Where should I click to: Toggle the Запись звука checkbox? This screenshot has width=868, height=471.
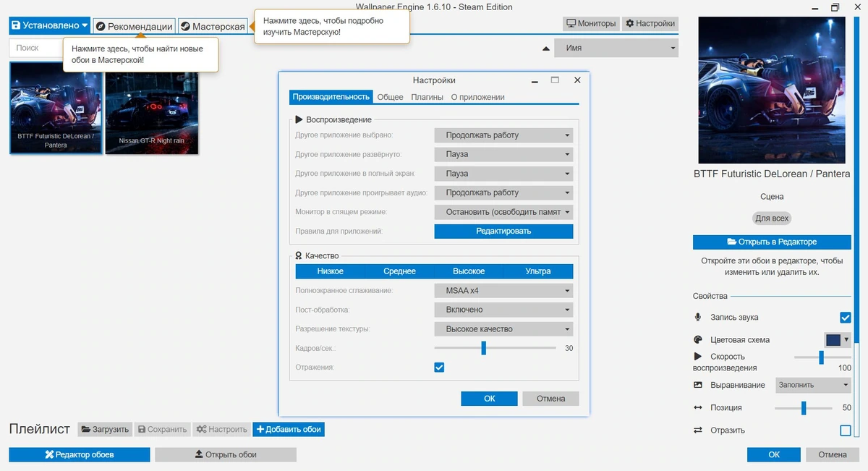[845, 318]
